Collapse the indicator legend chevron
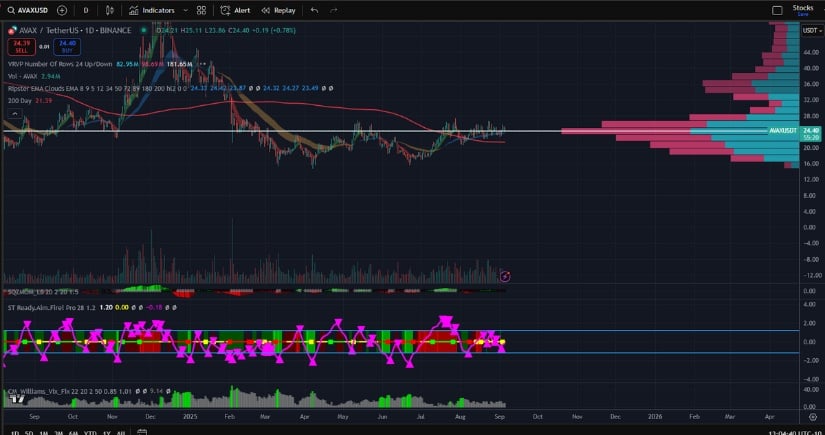Image resolution: width=825 pixels, height=435 pixels. click(x=15, y=114)
